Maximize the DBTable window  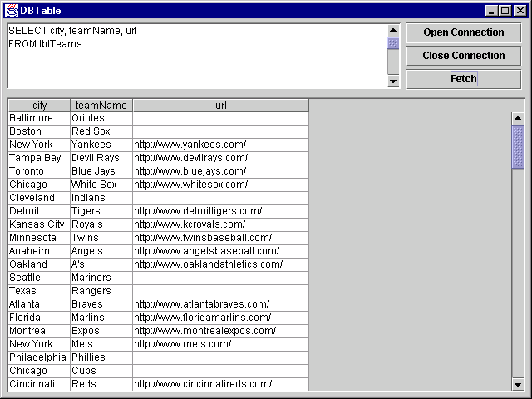pos(505,11)
